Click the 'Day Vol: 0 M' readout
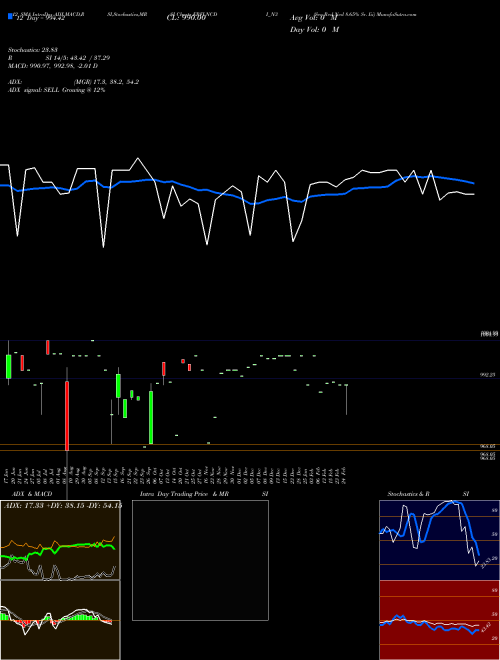 click(x=314, y=30)
